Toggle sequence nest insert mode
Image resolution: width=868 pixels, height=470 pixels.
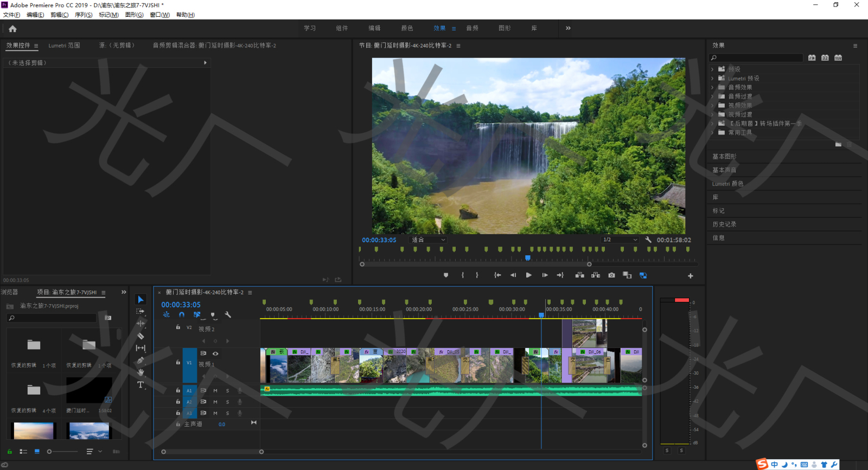pos(167,315)
